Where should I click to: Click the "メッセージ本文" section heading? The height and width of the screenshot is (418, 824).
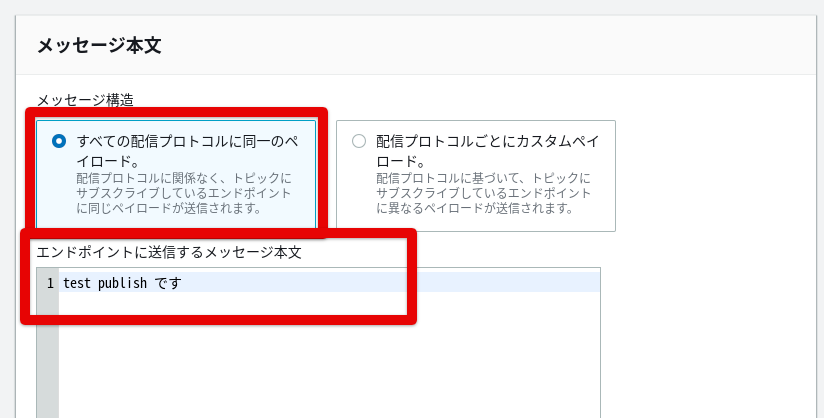click(x=99, y=45)
